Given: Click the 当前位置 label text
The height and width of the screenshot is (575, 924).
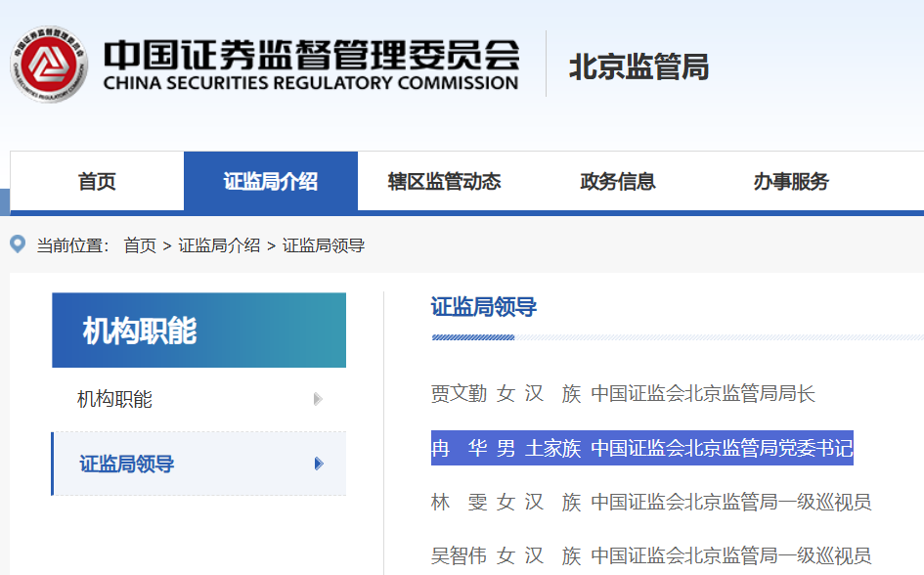Looking at the screenshot, I should 72,245.
